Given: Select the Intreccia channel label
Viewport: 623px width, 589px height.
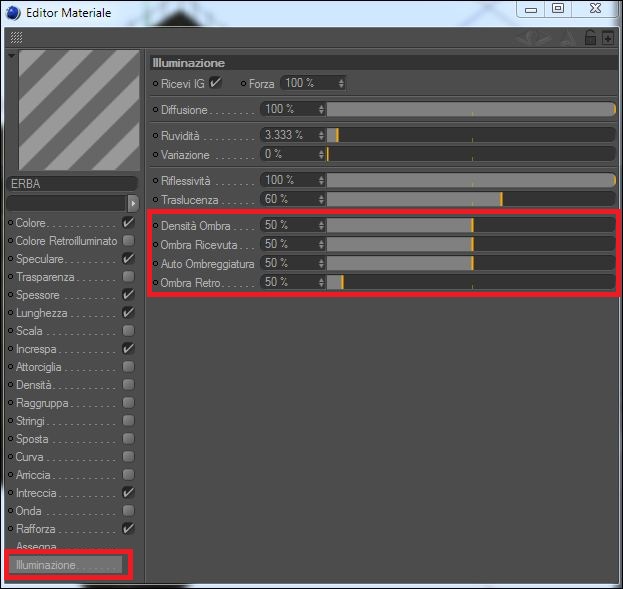Looking at the screenshot, I should pos(36,493).
